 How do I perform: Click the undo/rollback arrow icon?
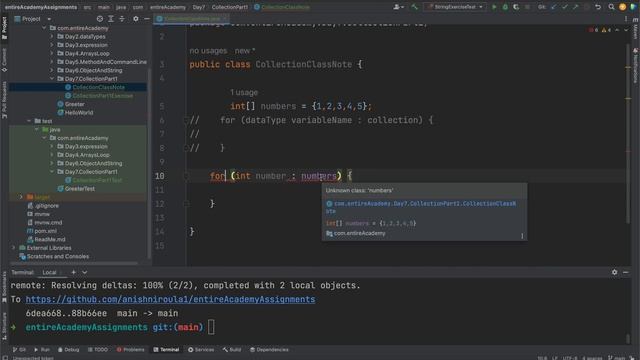click(x=598, y=7)
